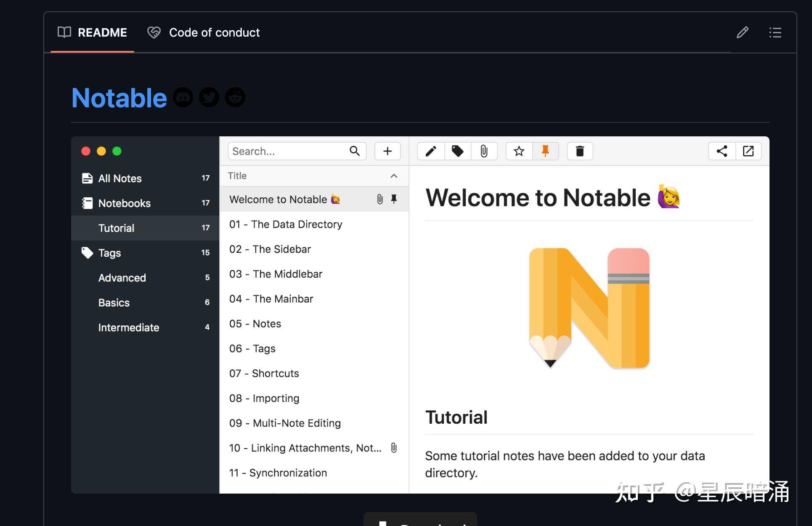The image size is (812, 526).
Task: Select the Advanced tag
Action: (x=145, y=278)
